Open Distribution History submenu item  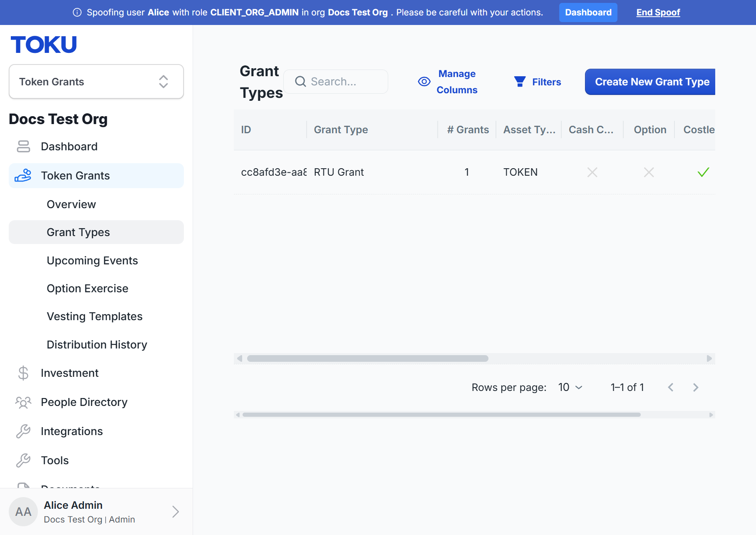(x=96, y=345)
